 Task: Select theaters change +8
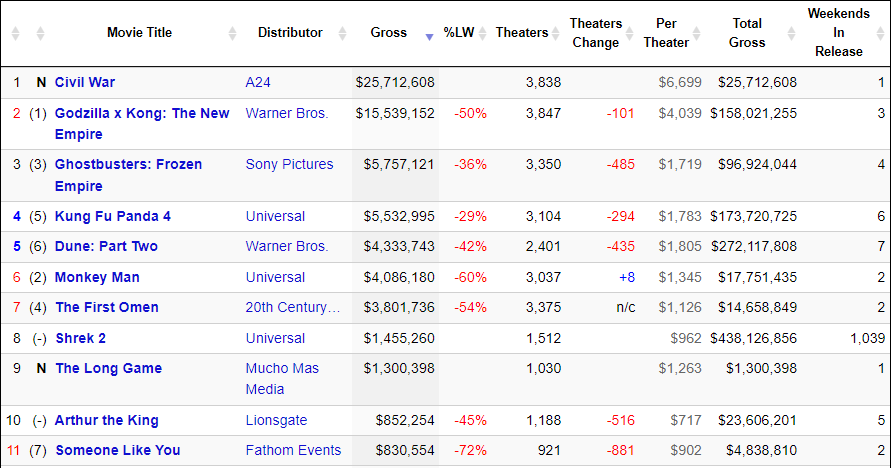click(x=627, y=278)
